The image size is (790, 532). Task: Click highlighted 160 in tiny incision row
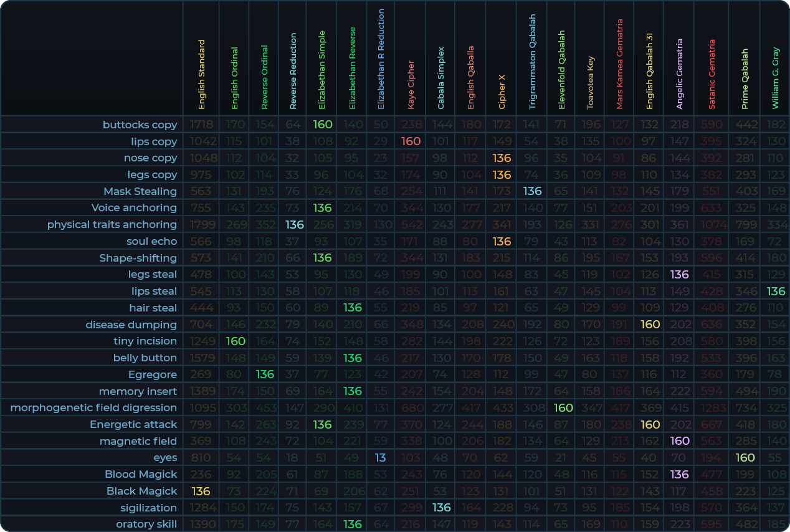[236, 341]
